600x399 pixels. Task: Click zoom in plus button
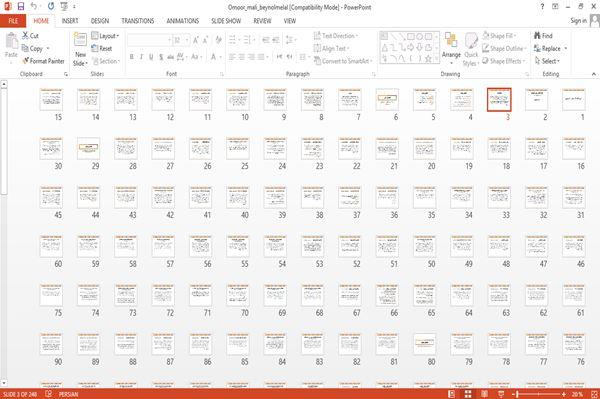(564, 394)
